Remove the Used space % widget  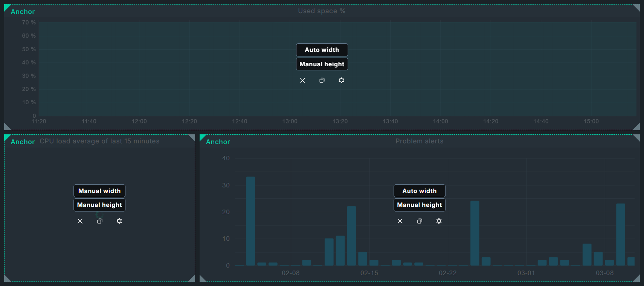point(302,81)
